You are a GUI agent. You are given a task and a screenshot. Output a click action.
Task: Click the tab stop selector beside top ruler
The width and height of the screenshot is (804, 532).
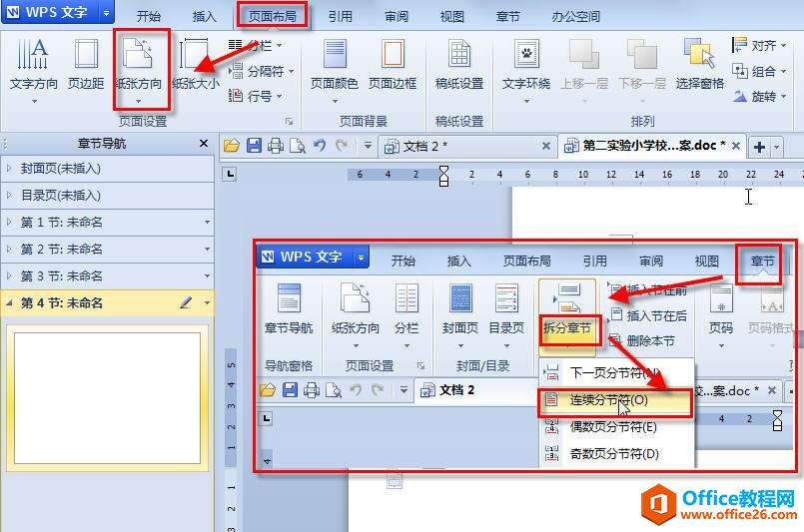pos(230,175)
